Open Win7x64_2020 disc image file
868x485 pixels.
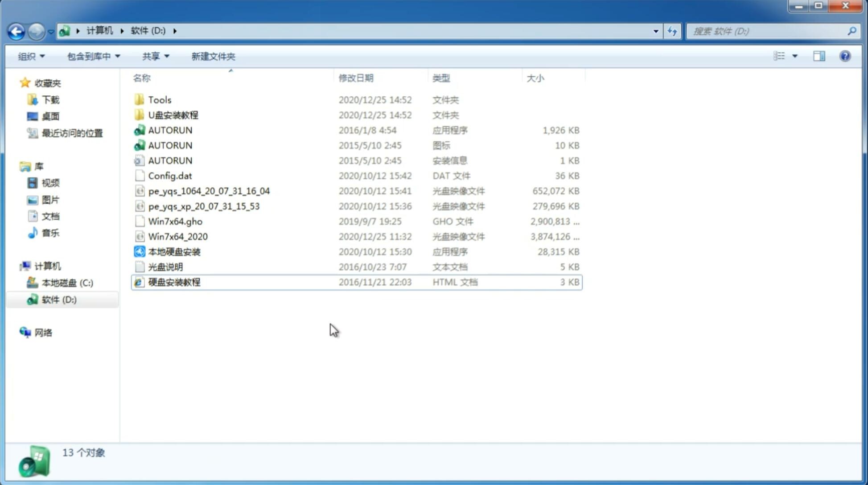(177, 237)
